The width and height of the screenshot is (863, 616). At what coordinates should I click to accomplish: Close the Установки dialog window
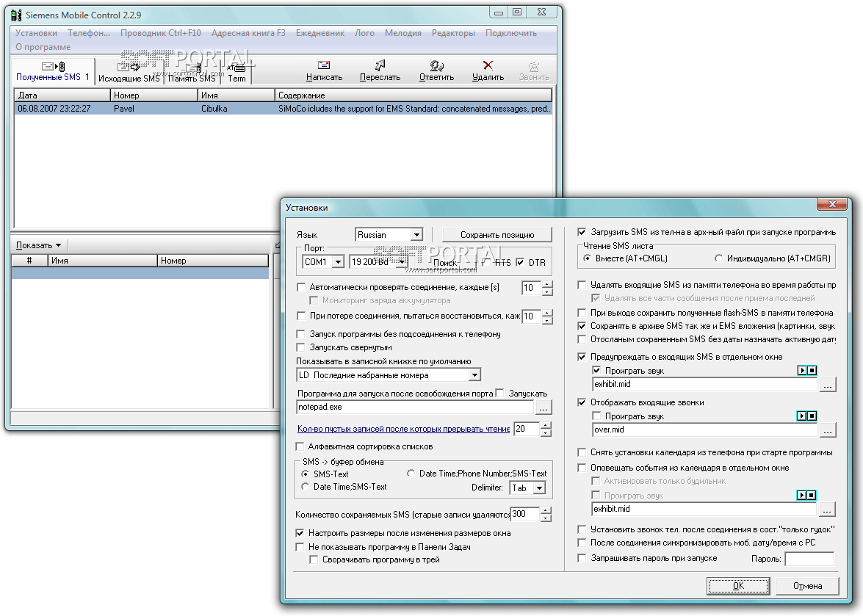coord(832,204)
